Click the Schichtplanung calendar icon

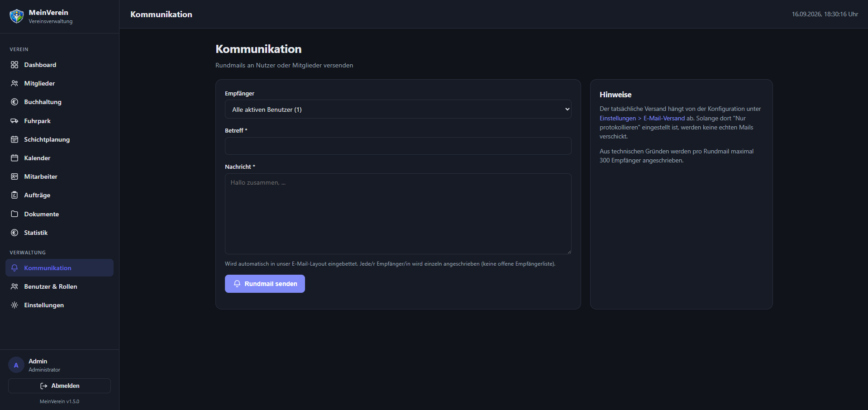point(14,139)
